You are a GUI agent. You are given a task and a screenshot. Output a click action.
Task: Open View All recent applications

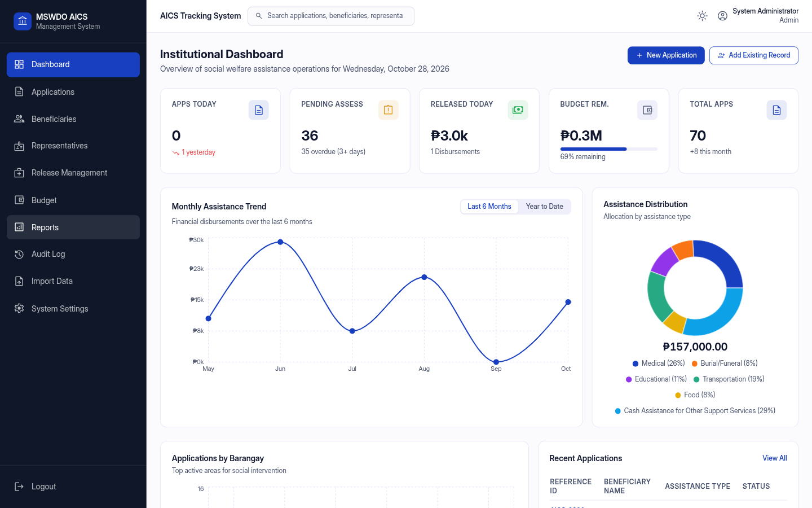pyautogui.click(x=775, y=458)
